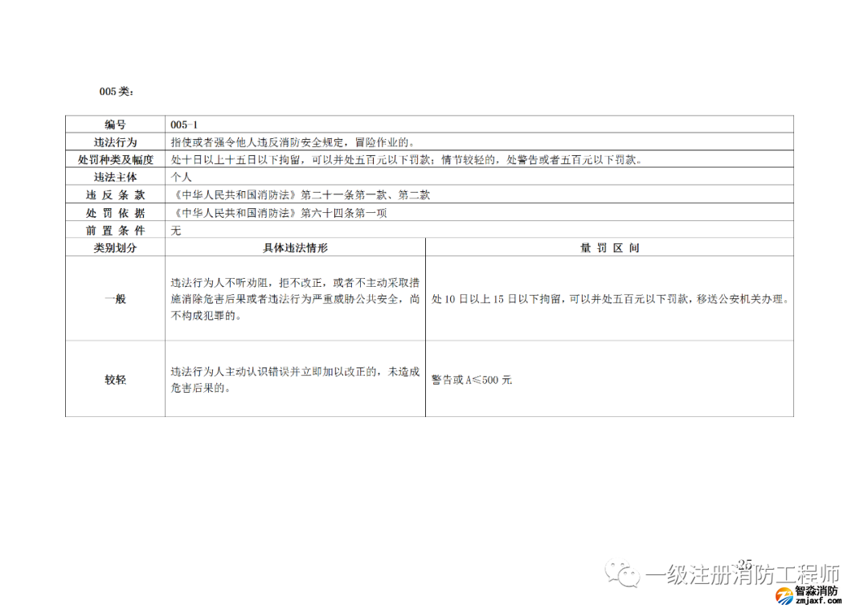This screenshot has width=868, height=613.
Task: Click the 具体违法情形 column header
Action: coord(295,248)
